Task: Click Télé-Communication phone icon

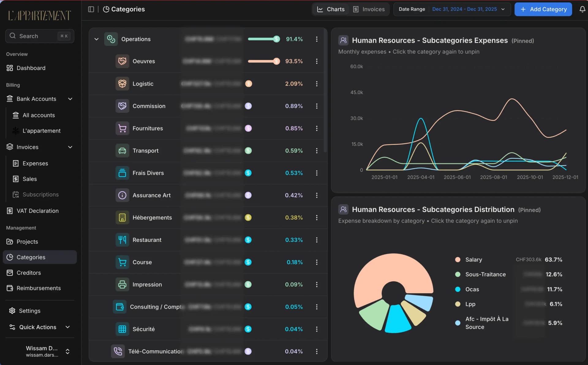Action: point(118,351)
